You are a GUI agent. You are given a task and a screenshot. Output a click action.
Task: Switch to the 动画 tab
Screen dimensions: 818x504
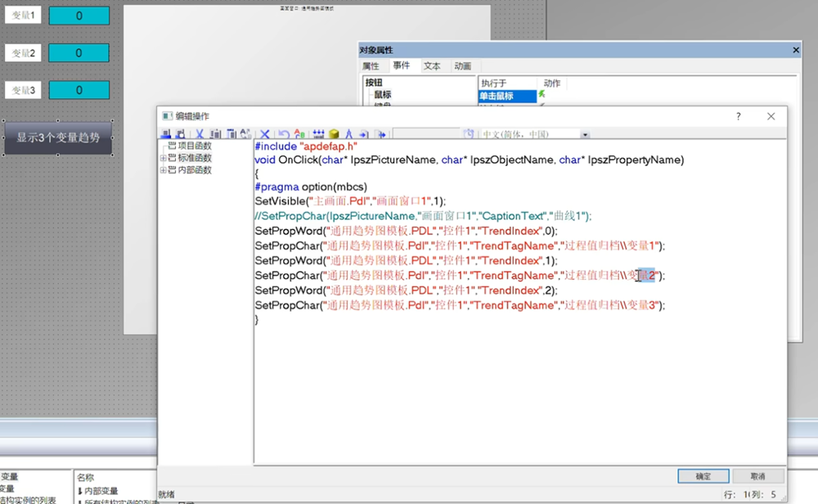pyautogui.click(x=462, y=66)
